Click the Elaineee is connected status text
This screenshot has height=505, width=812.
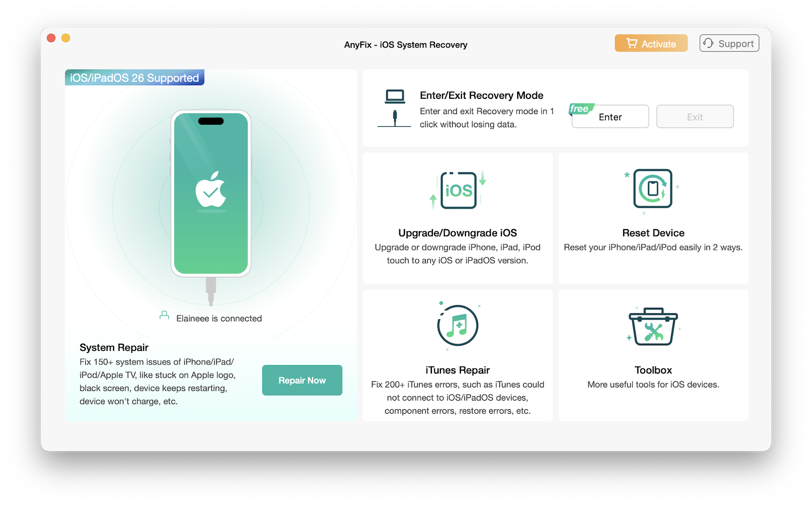[x=219, y=318]
